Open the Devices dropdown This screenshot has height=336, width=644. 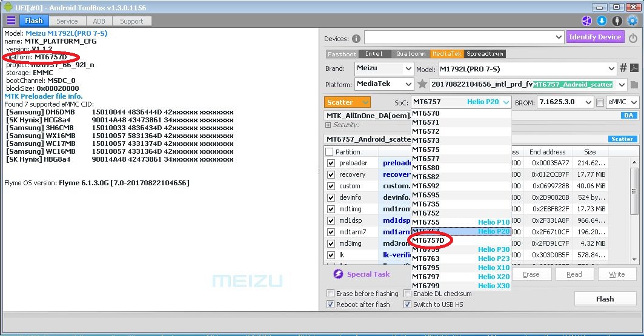[463, 38]
